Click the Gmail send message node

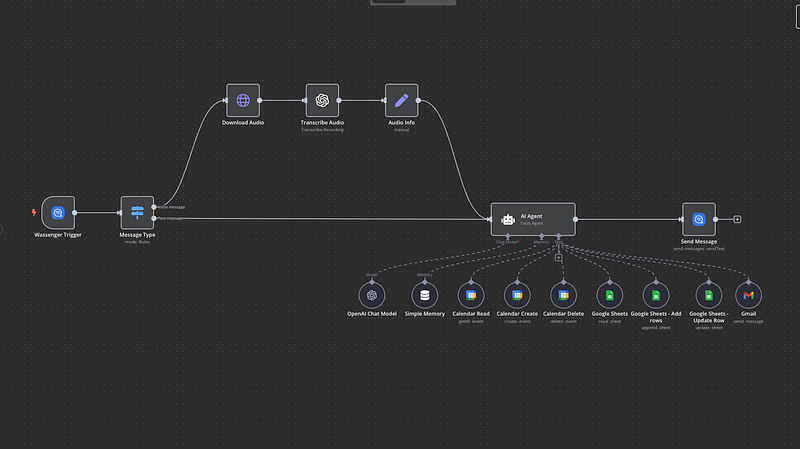point(747,295)
